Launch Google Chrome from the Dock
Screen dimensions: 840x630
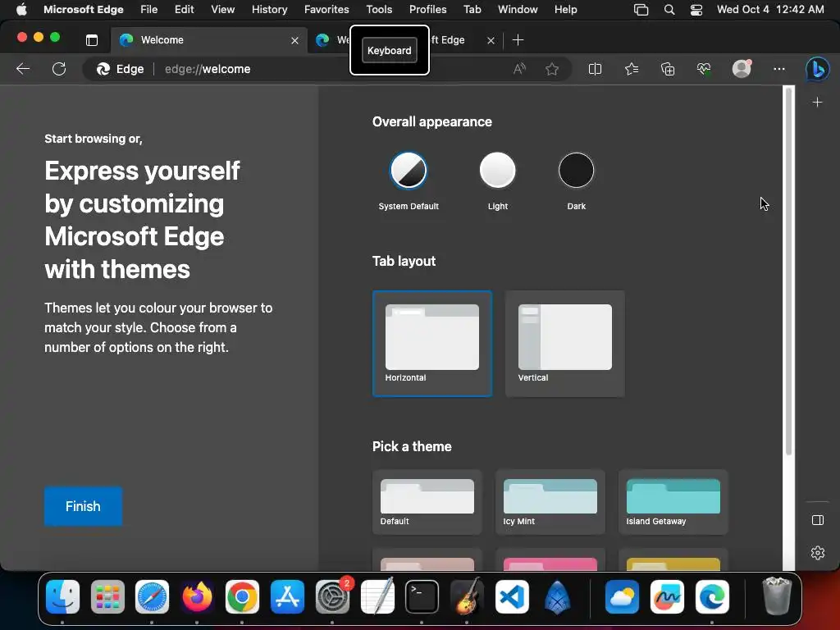pyautogui.click(x=242, y=596)
